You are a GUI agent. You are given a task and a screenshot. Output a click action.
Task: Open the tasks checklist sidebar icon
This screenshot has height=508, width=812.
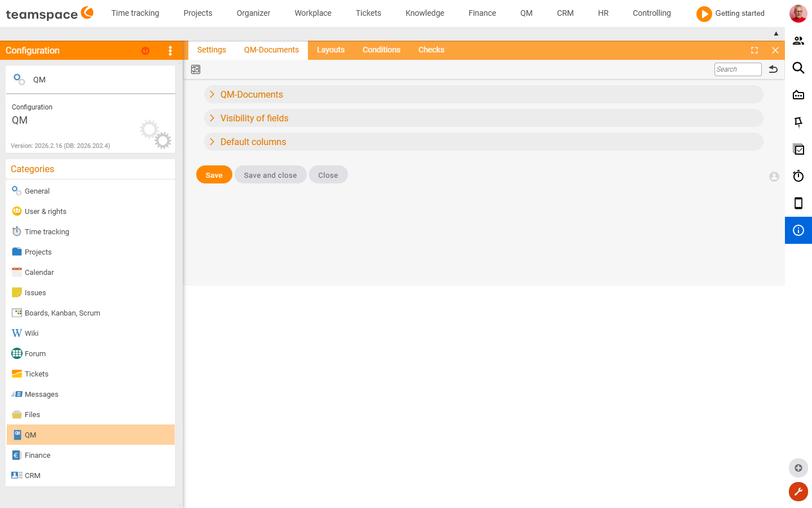coord(798,149)
